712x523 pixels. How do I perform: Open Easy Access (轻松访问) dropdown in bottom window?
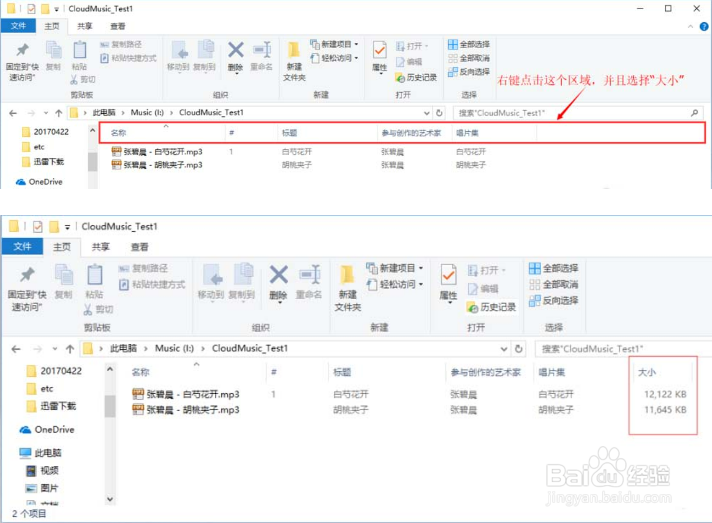[x=395, y=284]
